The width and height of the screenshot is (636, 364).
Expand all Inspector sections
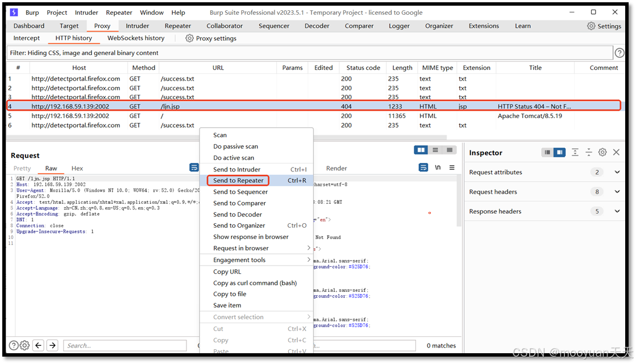pyautogui.click(x=575, y=152)
